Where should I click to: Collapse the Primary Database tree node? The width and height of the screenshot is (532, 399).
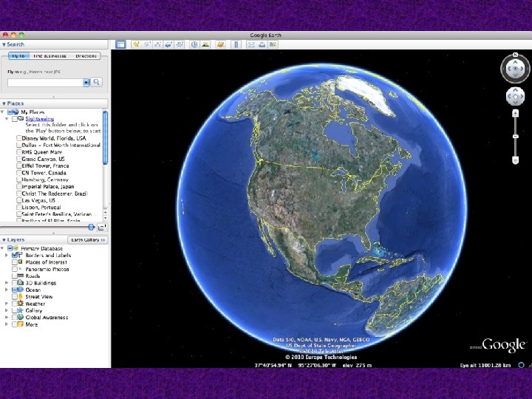click(2, 248)
